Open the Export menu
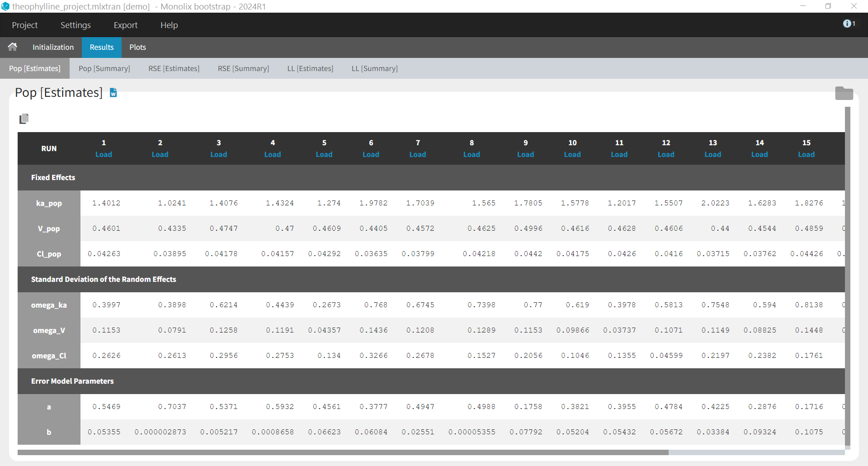Viewport: 868px width, 466px height. tap(125, 25)
